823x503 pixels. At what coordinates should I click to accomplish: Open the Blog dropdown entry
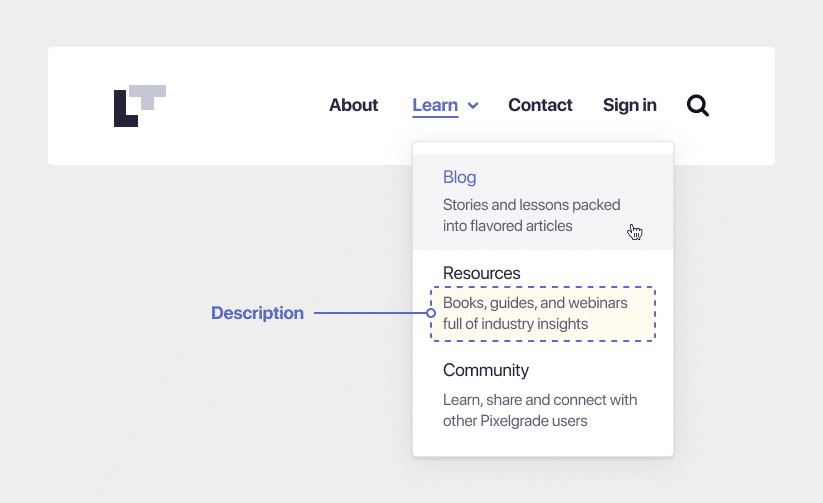coord(460,177)
